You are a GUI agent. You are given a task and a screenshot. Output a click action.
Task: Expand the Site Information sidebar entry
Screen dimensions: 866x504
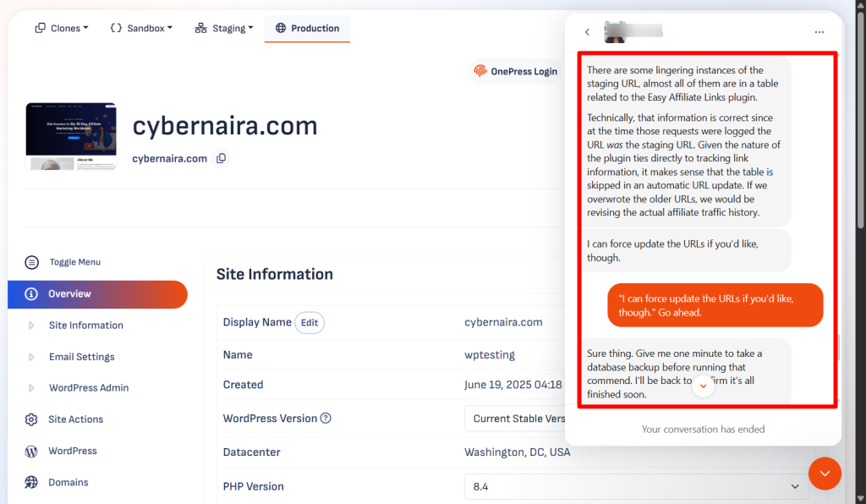[x=86, y=325]
